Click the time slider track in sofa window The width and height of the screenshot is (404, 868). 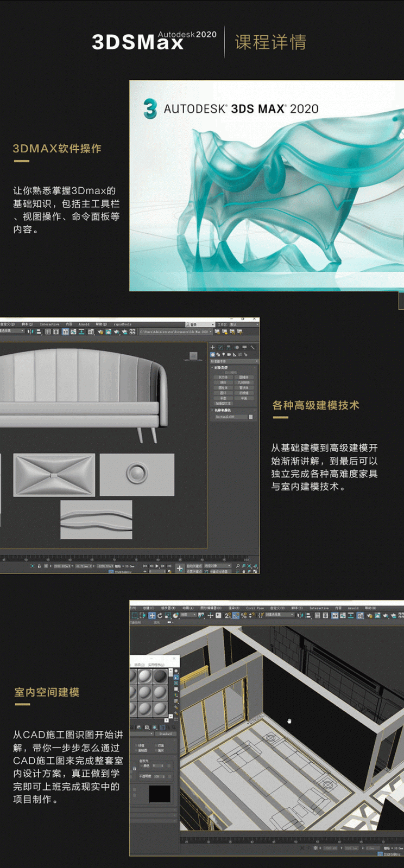tap(125, 557)
